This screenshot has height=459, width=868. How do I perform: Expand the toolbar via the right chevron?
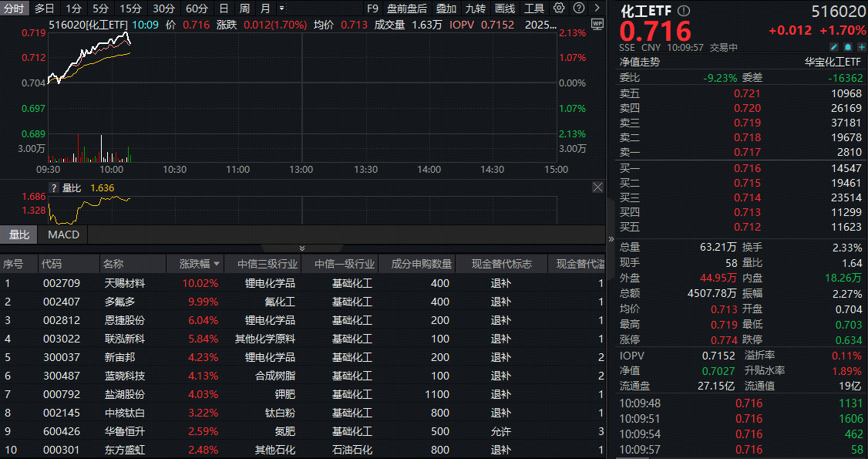pyautogui.click(x=596, y=8)
